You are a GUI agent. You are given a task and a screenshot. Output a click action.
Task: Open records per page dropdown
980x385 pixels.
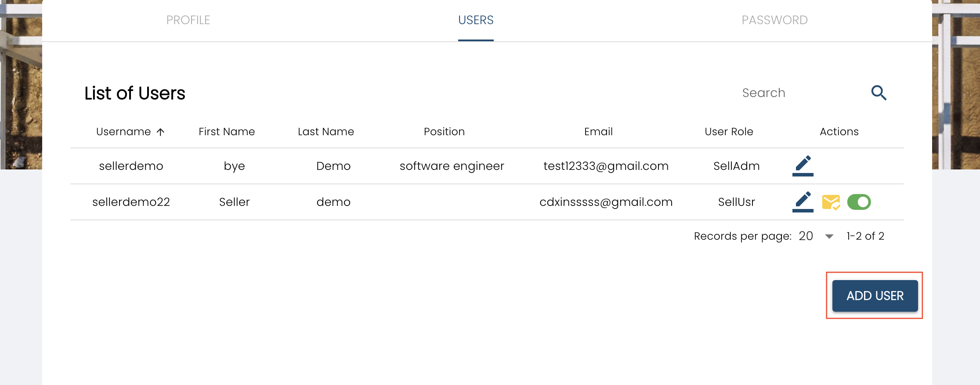[x=829, y=236]
